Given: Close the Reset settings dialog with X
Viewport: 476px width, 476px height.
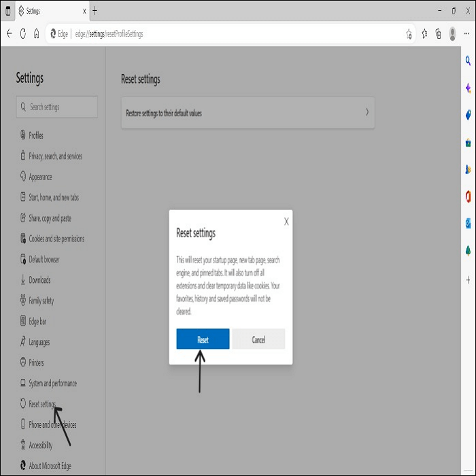Looking at the screenshot, I should (x=286, y=222).
